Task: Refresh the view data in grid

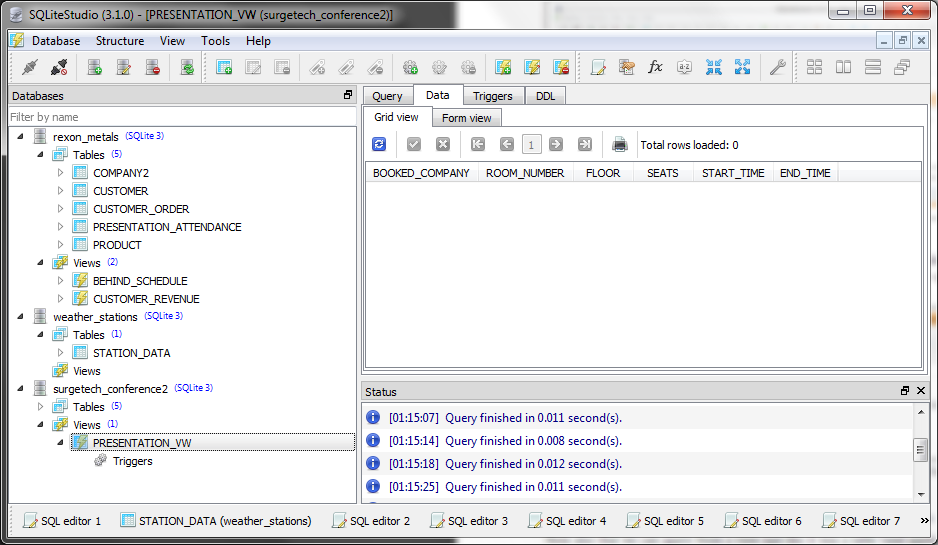Action: [379, 144]
